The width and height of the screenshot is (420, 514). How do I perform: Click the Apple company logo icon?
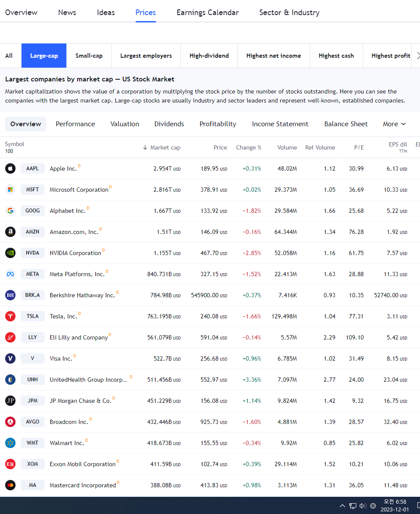pos(10,168)
